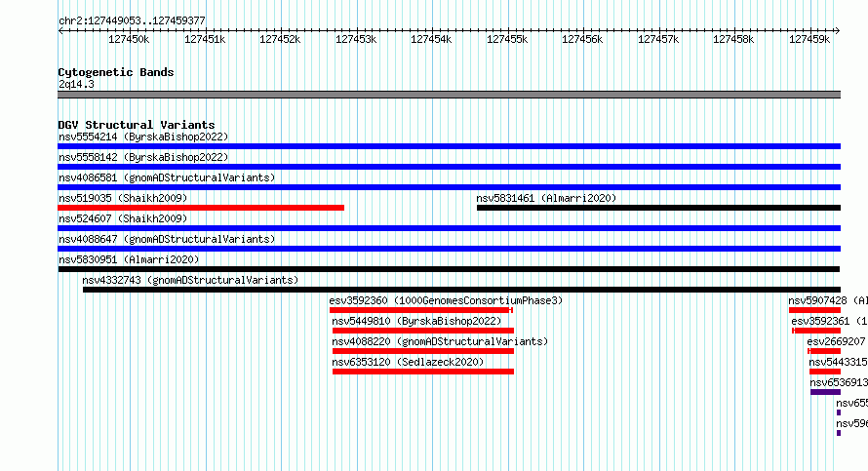Open nsv4086581 (gnomADStructuralVariants) variant label
This screenshot has height=471, width=868.
(x=167, y=177)
